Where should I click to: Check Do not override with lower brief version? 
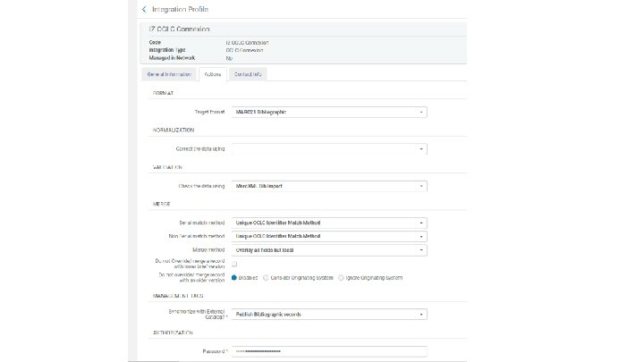tap(234, 265)
